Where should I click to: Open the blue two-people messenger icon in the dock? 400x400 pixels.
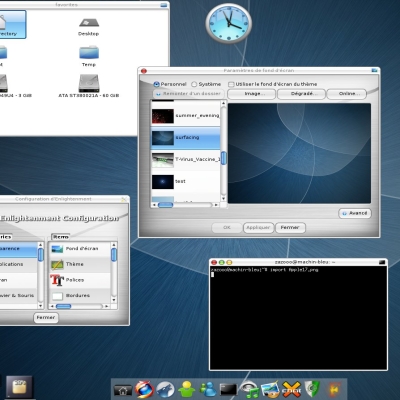click(208, 389)
